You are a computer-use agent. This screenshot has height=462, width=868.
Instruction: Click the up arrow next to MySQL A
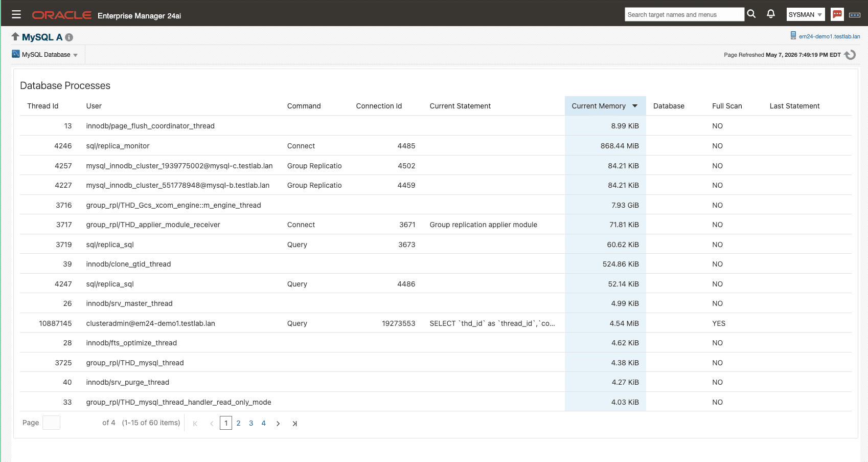click(x=15, y=37)
